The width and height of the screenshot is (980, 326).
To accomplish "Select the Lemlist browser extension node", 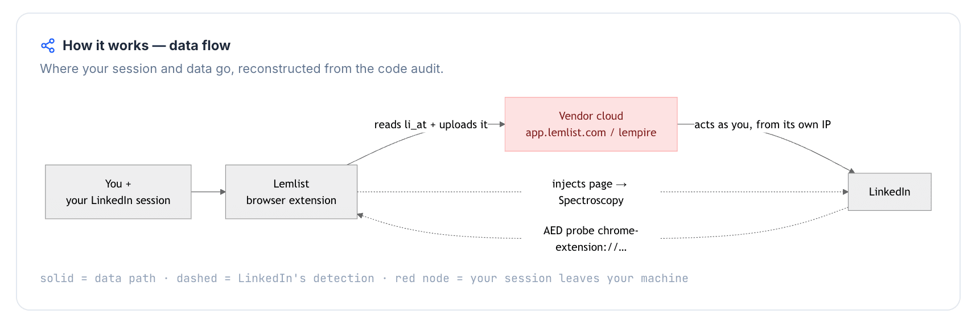I will click(x=291, y=192).
